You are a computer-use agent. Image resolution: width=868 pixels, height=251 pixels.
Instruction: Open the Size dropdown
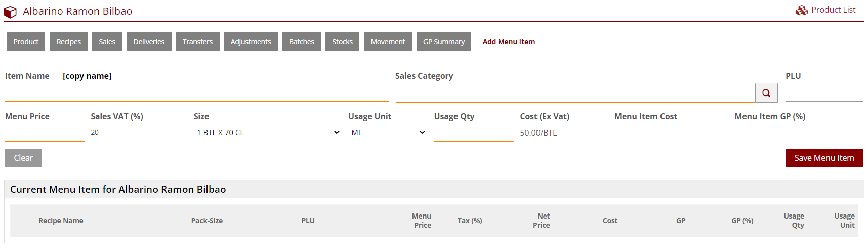268,133
